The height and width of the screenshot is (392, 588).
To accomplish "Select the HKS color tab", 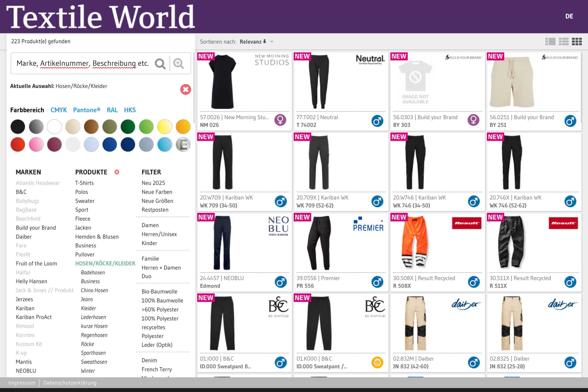I will [130, 110].
